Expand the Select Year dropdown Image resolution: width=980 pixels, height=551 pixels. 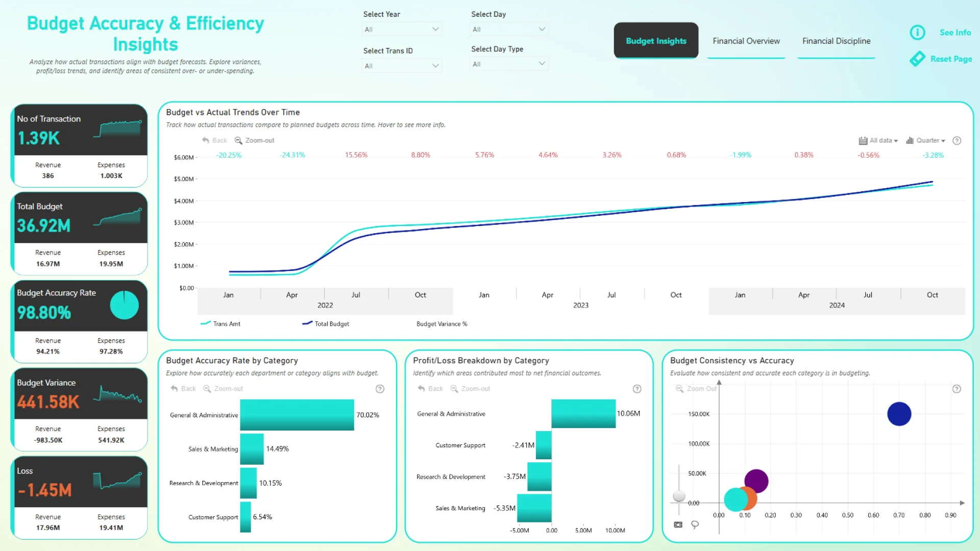401,30
